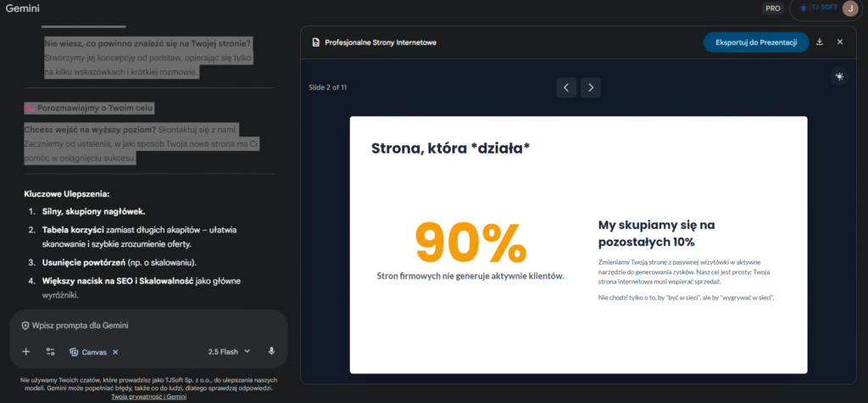Toggle the Canvas tool chip
Viewport: 868px width, 403px height.
click(88, 351)
